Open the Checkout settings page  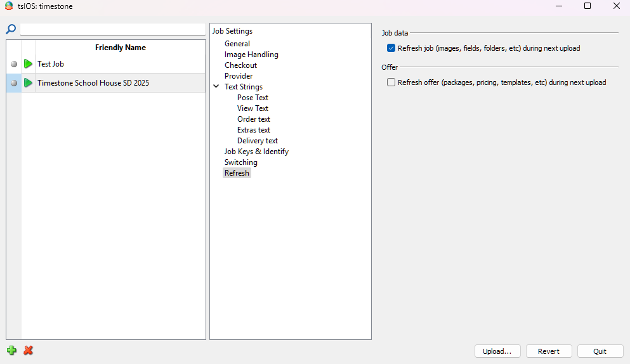coord(240,65)
